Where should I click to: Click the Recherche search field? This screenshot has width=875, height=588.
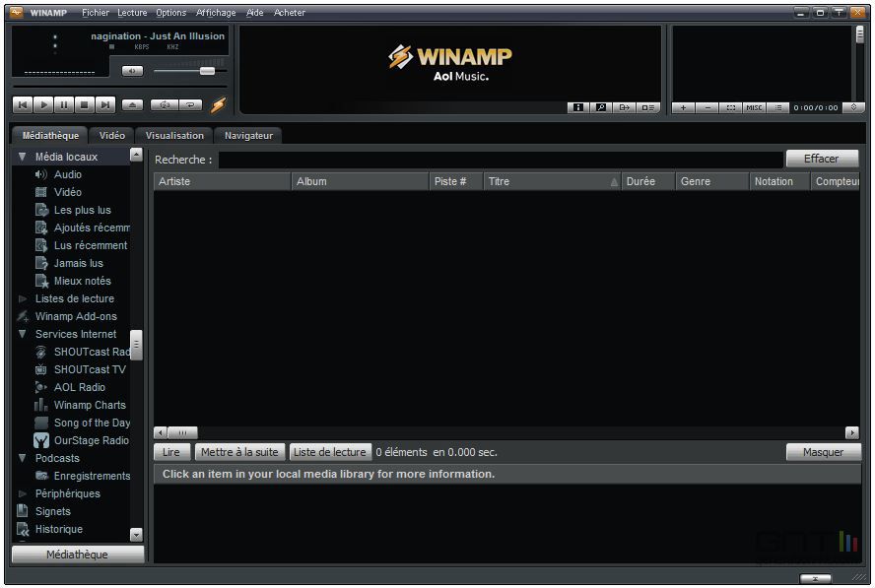pyautogui.click(x=501, y=160)
